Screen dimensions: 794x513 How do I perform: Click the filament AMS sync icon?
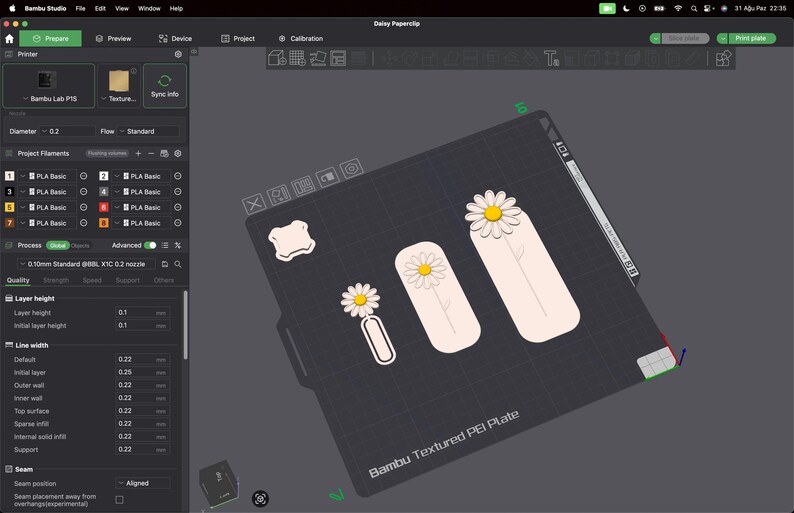click(164, 153)
